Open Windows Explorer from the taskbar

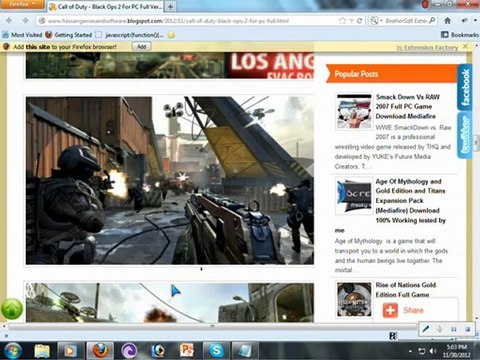coord(42,351)
